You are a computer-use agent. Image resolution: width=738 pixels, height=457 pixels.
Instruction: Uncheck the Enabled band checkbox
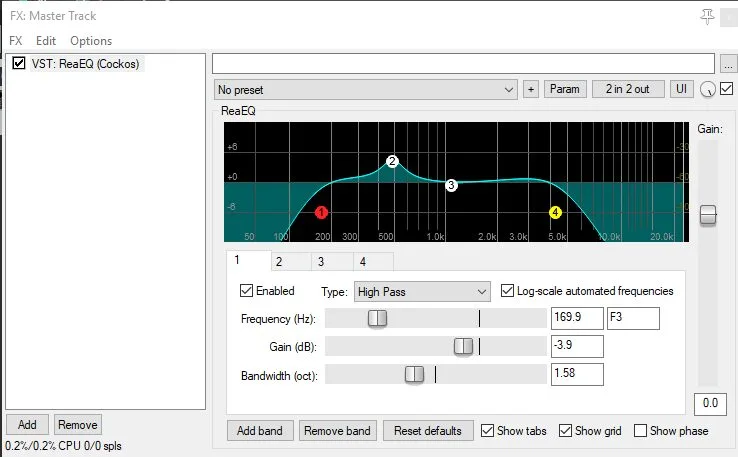click(247, 291)
